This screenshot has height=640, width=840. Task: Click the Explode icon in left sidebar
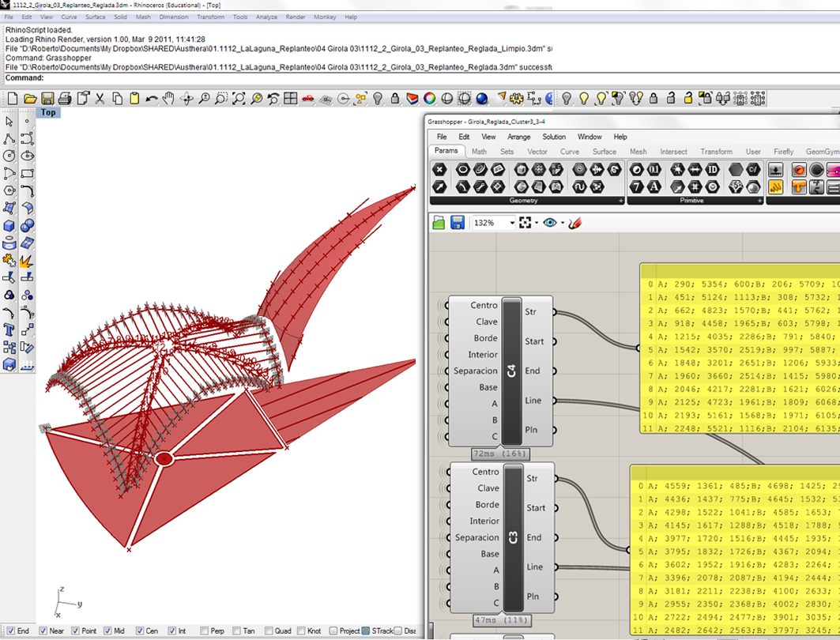point(28,260)
